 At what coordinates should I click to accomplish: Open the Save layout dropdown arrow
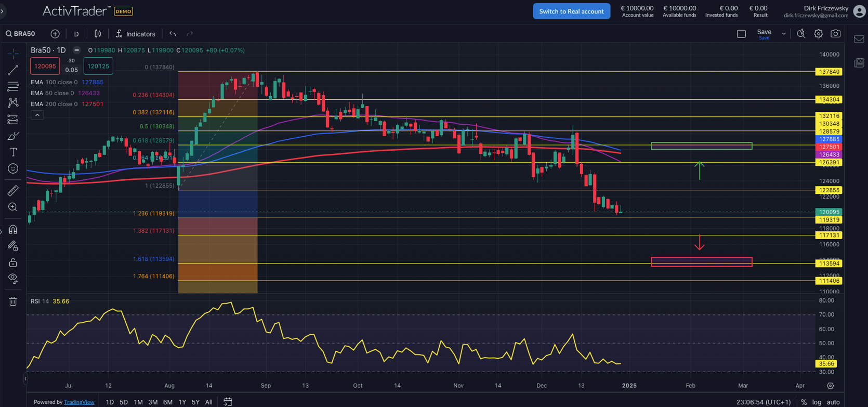(784, 34)
